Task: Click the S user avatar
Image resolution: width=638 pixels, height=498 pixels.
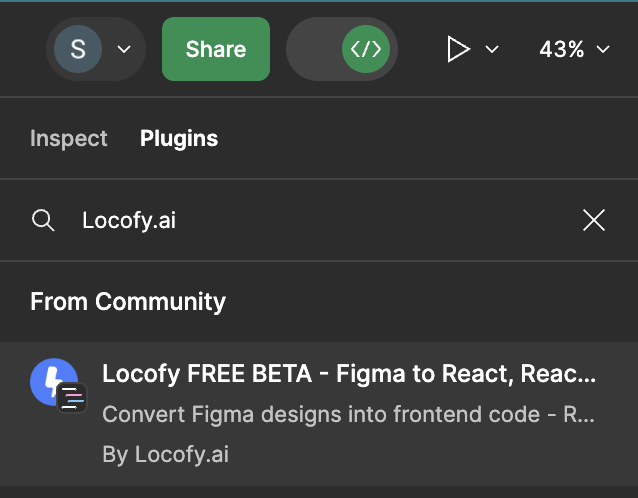Action: click(x=78, y=49)
